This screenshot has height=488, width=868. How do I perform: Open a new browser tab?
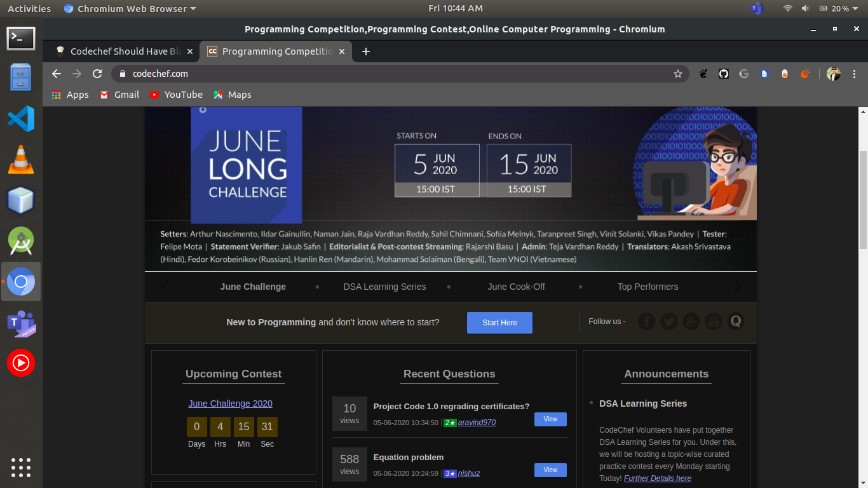point(366,51)
